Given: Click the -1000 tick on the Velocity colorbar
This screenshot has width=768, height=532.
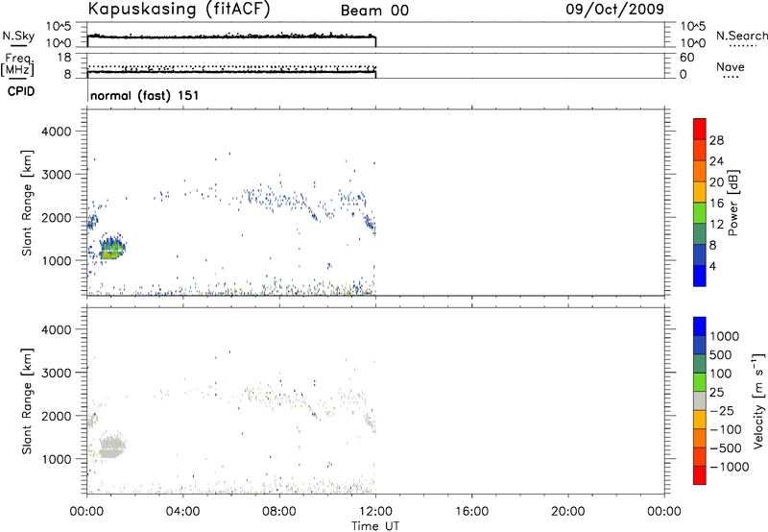Looking at the screenshot, I should [730, 467].
